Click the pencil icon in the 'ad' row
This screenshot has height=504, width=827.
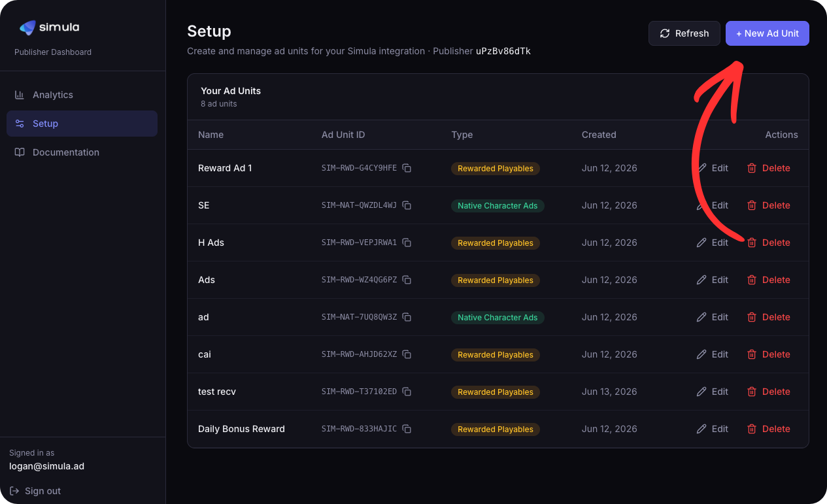click(x=701, y=317)
